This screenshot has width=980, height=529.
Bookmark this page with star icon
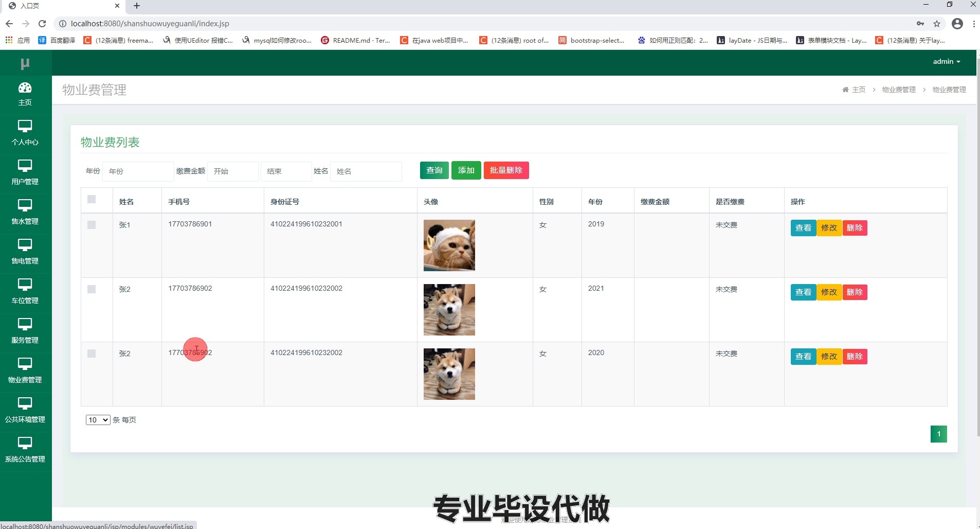[937, 24]
